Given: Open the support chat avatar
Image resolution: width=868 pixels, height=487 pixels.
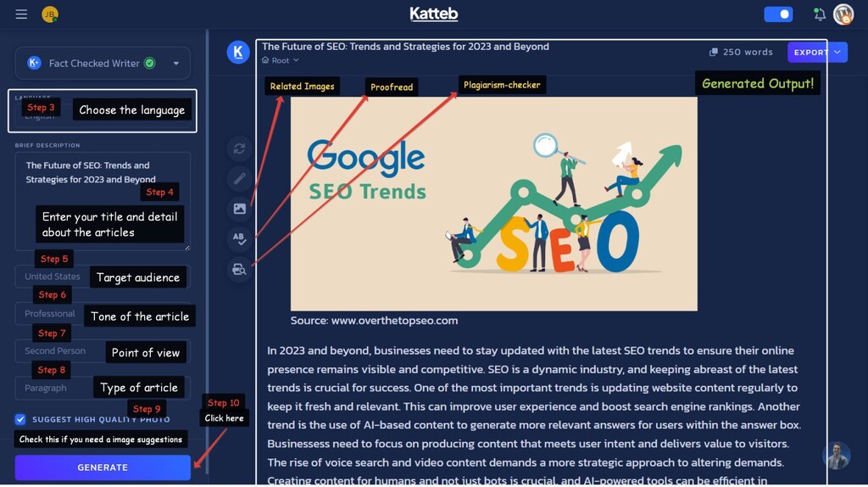Looking at the screenshot, I should tap(836, 456).
